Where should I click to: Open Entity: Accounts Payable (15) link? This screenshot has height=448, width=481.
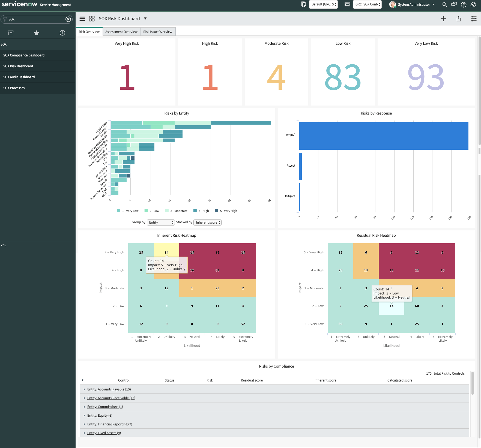[109, 389]
